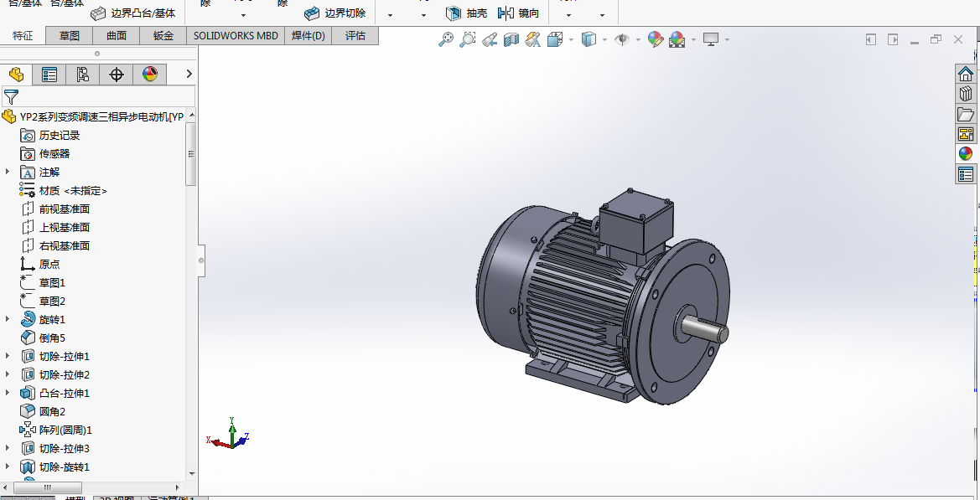Open SOLIDWORKS Resources home icon in task pane
Viewport: 980px width, 500px height.
coord(966,74)
